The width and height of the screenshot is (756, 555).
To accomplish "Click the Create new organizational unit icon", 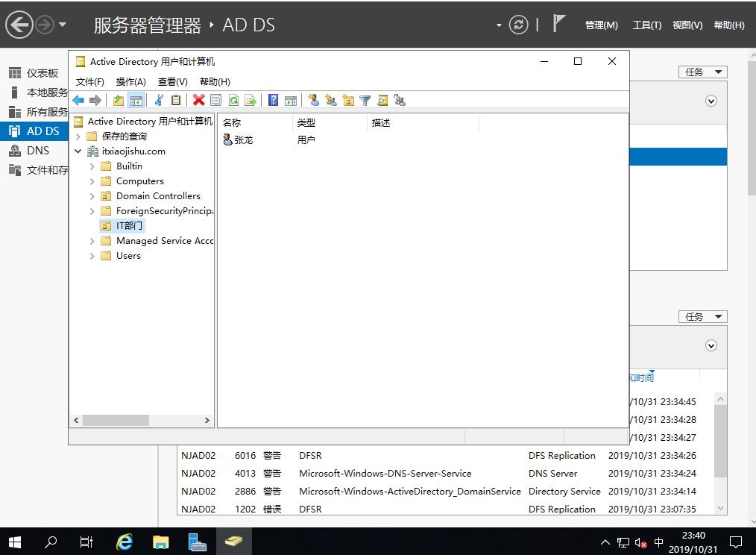I will (348, 100).
